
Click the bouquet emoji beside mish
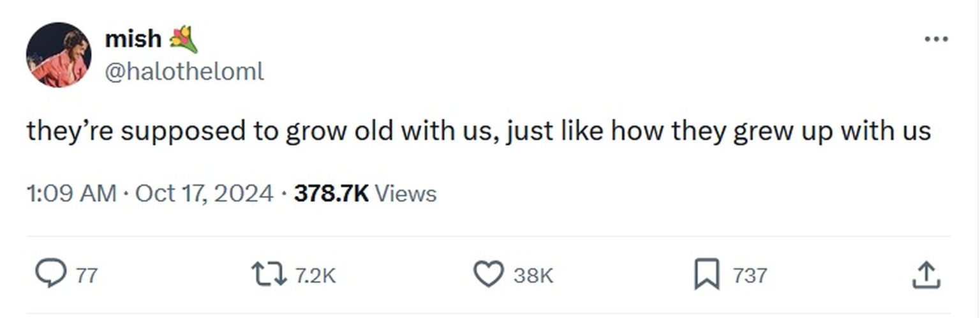[x=184, y=40]
